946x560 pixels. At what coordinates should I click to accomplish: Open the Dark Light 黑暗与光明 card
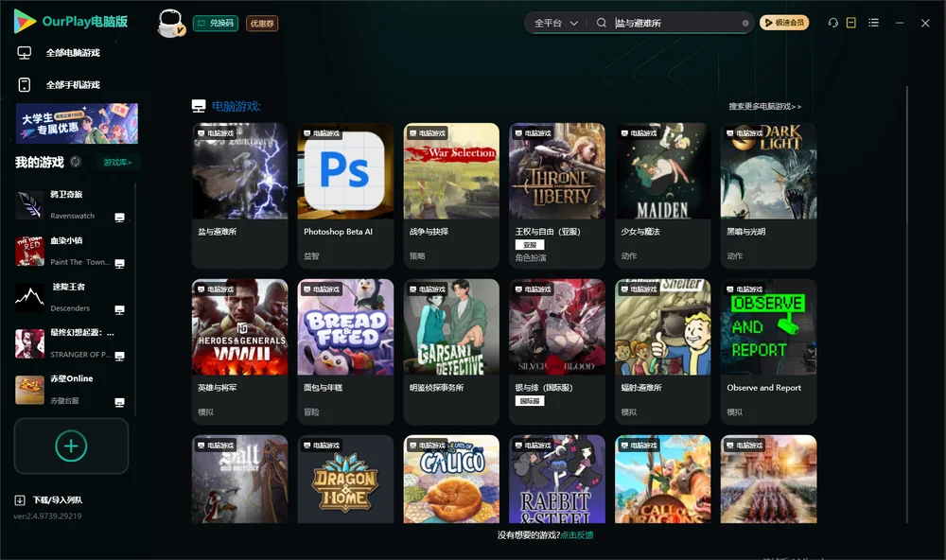click(768, 196)
